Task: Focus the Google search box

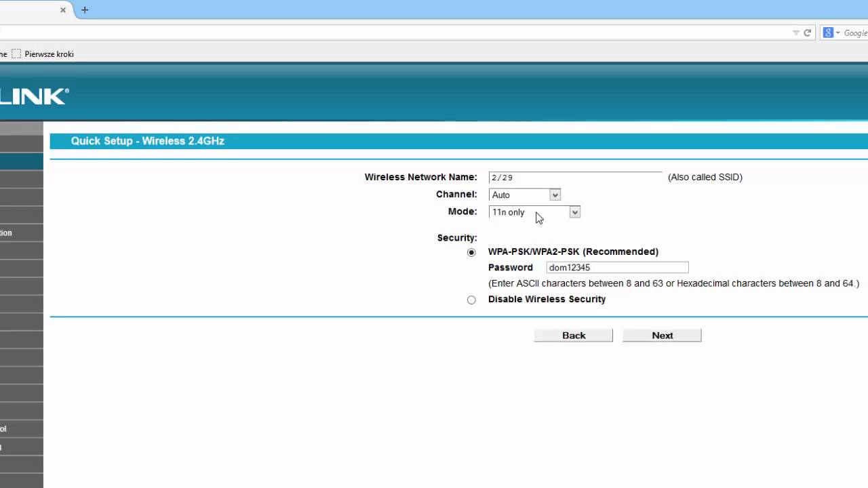Action: pos(855,33)
